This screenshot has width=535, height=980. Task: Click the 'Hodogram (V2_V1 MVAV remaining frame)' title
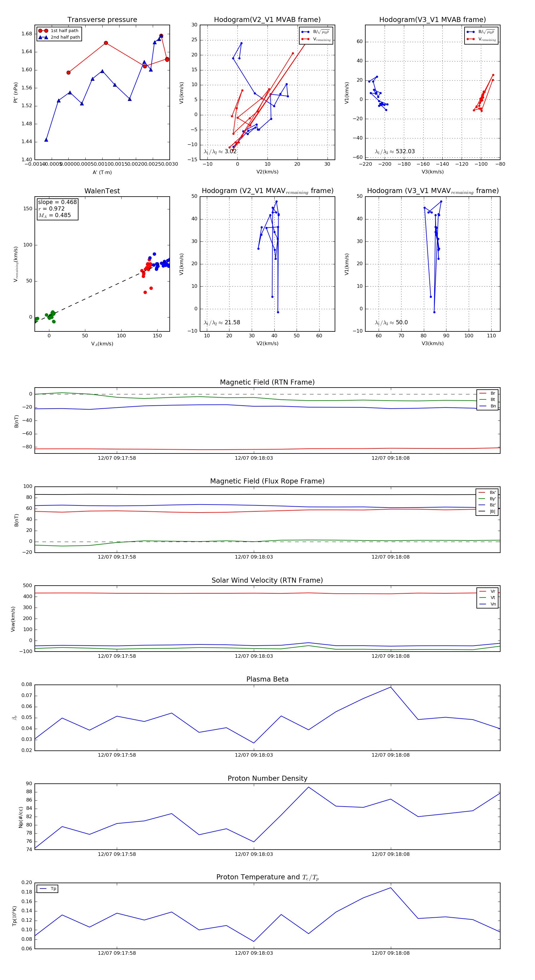[x=267, y=191]
